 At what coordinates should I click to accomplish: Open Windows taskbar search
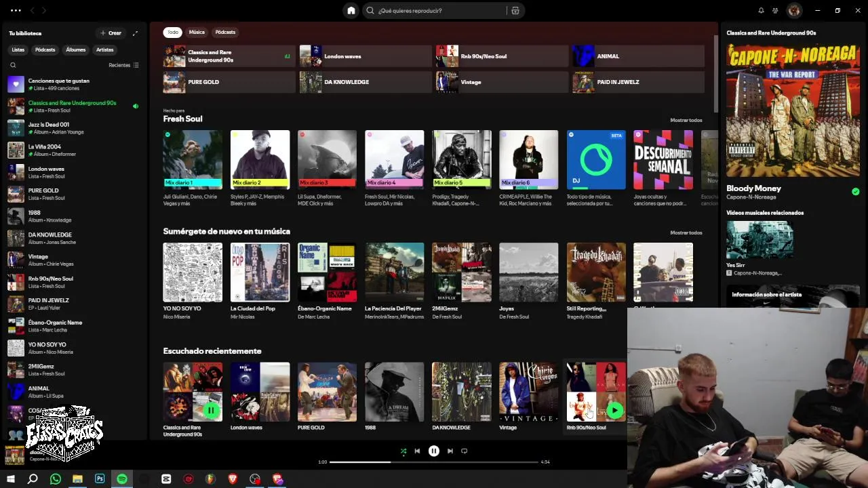pyautogui.click(x=33, y=479)
